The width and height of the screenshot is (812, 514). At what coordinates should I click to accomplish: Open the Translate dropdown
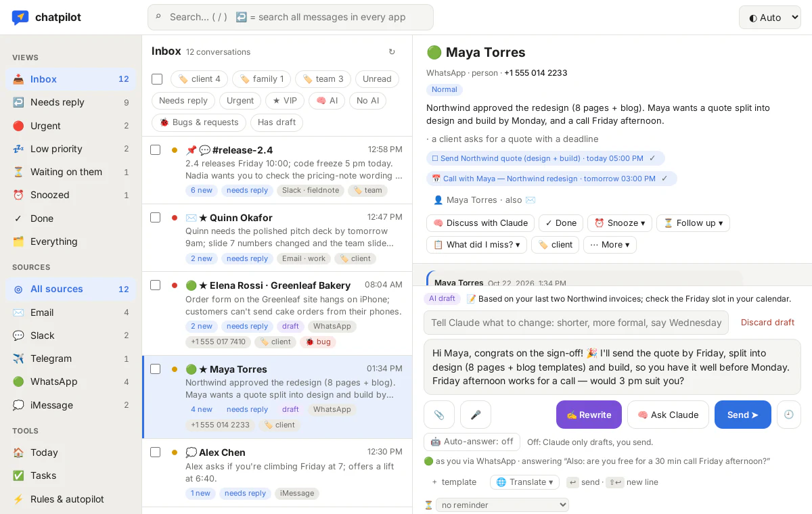[524, 482]
